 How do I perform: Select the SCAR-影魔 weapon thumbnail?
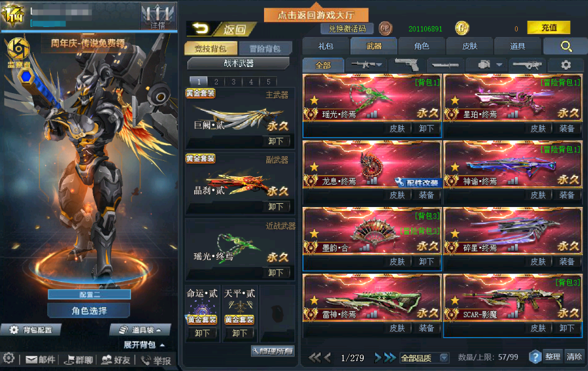point(512,298)
